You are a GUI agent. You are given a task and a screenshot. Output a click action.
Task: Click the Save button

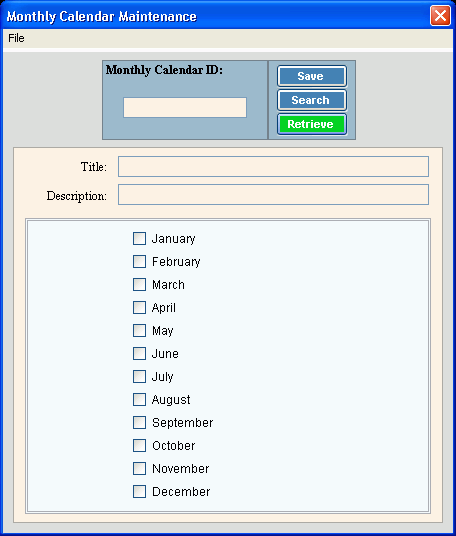[x=312, y=76]
